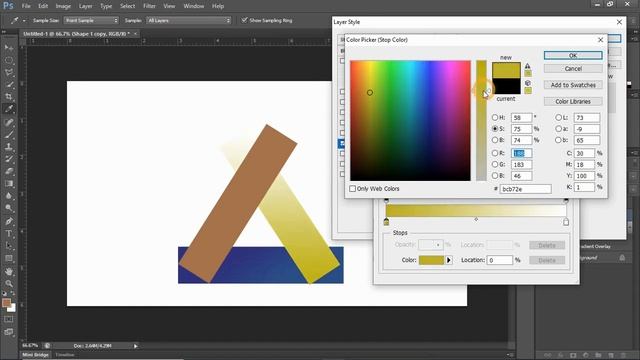Toggle Quick Mask mode icon
Image resolution: width=640 pixels, height=360 pixels.
click(x=9, y=319)
